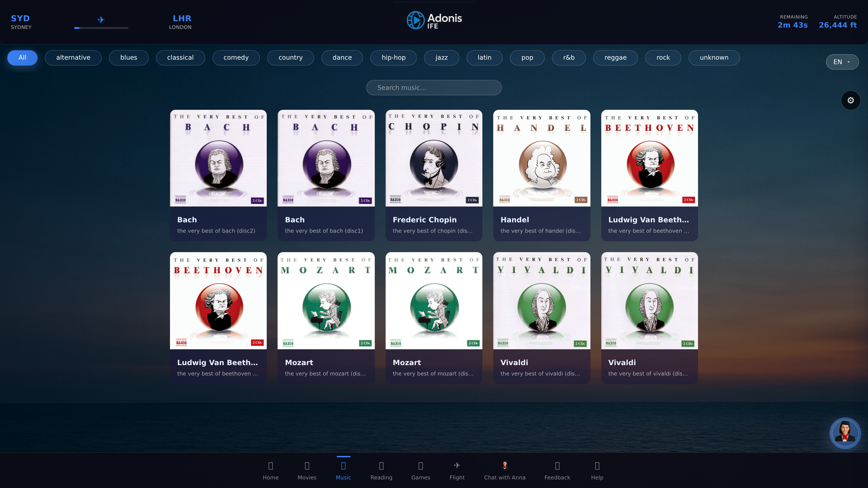Filter music by unknown genre
This screenshot has height=488, width=868.
coord(714,58)
